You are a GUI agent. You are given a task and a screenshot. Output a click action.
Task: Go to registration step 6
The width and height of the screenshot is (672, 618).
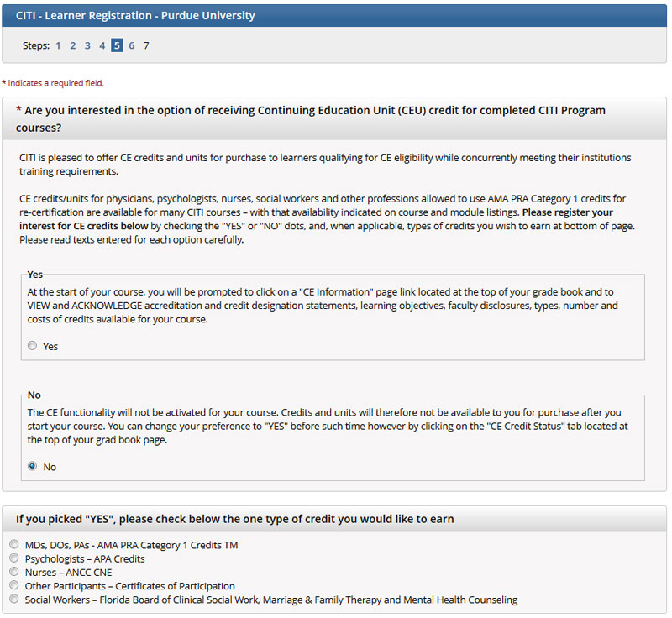(x=132, y=45)
